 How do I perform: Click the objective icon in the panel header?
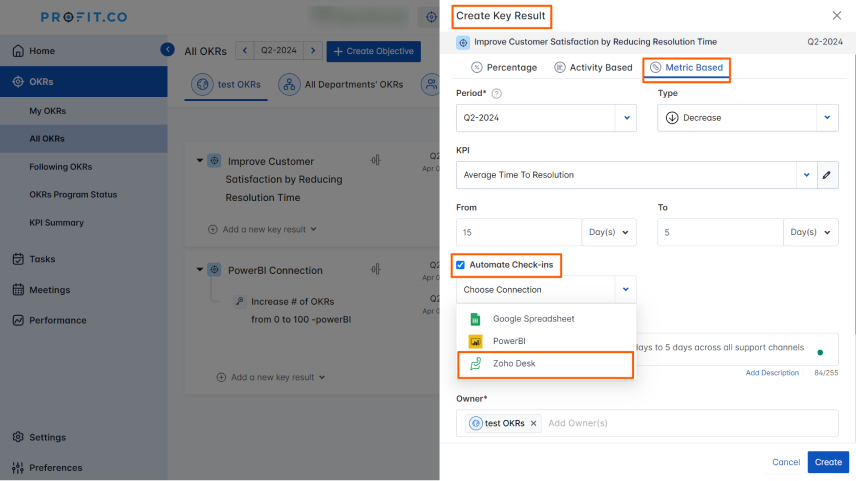(463, 42)
